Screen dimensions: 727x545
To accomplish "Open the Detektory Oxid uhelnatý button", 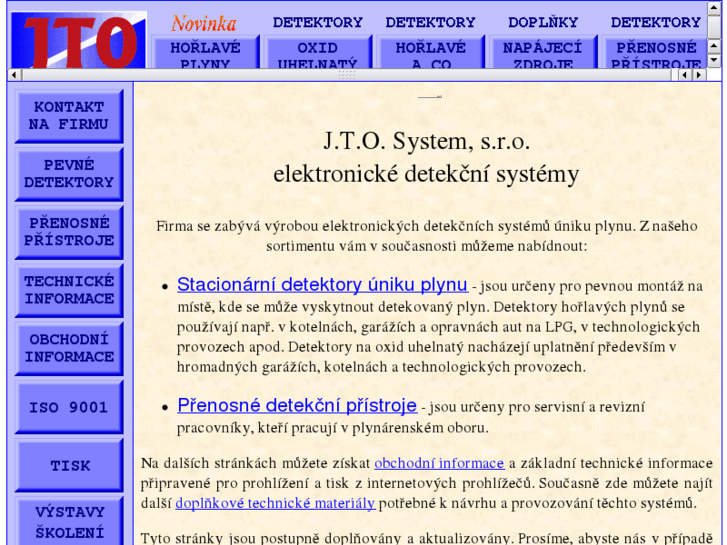I will coord(318,53).
